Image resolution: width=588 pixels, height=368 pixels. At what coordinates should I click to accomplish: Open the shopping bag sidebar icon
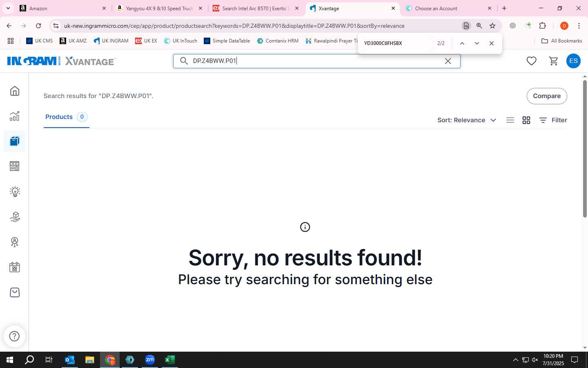click(15, 292)
